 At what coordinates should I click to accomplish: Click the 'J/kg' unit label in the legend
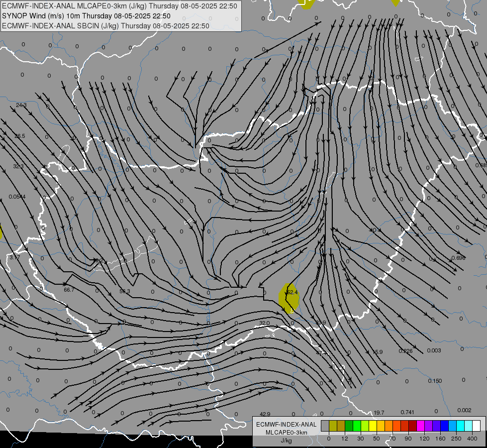pyautogui.click(x=287, y=441)
